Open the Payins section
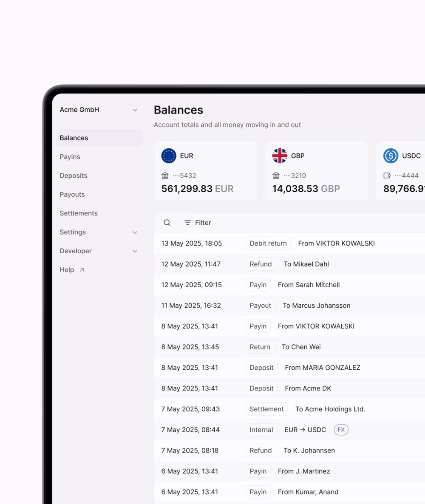The height and width of the screenshot is (504, 425). coord(70,157)
